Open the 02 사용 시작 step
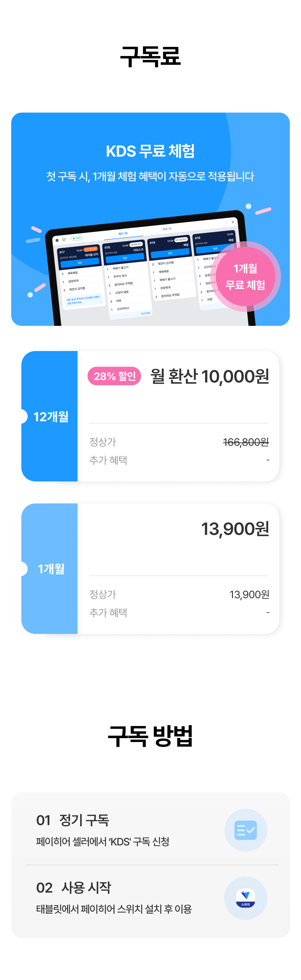 click(x=150, y=898)
